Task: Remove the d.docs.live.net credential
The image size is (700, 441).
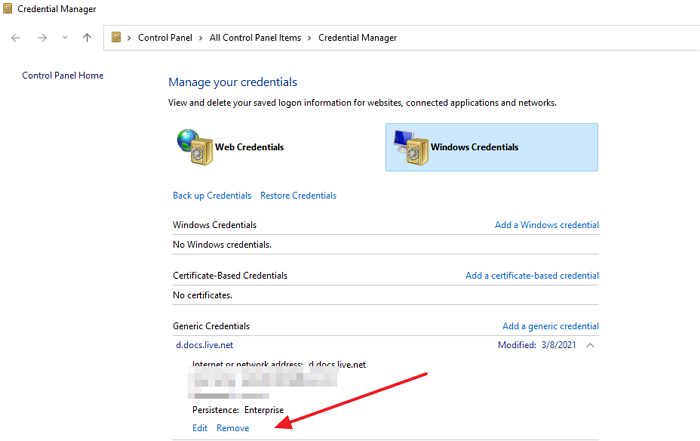Action: pyautogui.click(x=233, y=428)
